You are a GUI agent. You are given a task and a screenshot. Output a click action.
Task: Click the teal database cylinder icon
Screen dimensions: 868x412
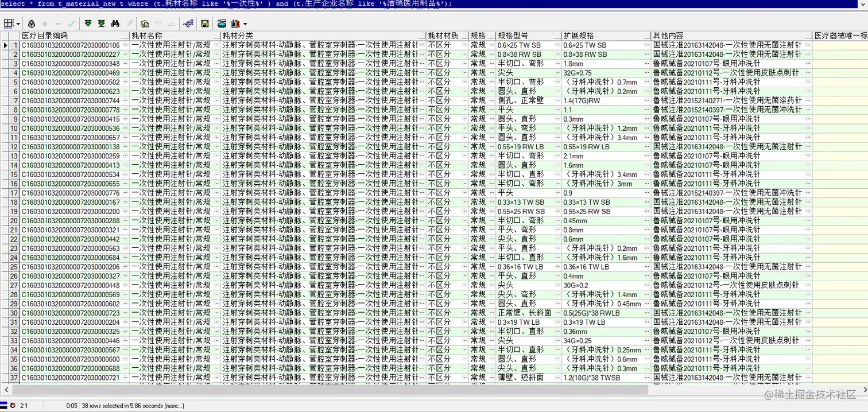pos(222,24)
